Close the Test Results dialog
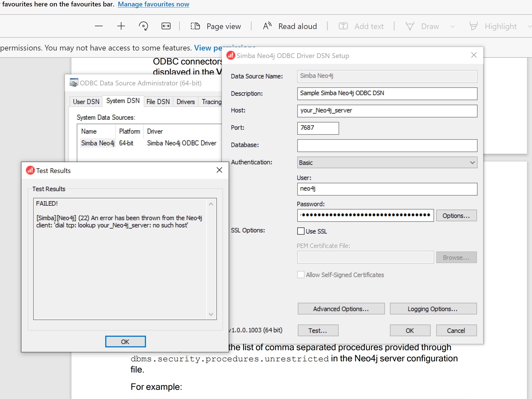This screenshot has height=399, width=532. 219,170
